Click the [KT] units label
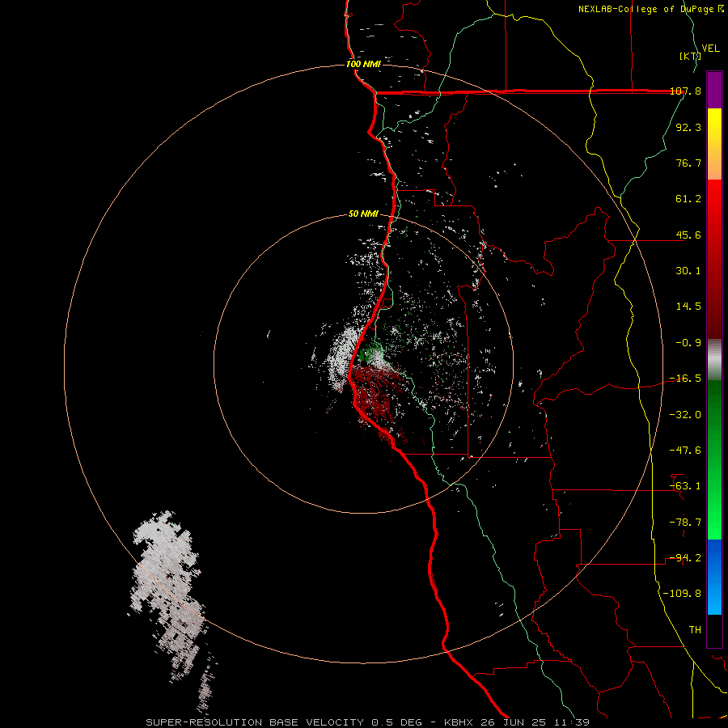 click(691, 56)
